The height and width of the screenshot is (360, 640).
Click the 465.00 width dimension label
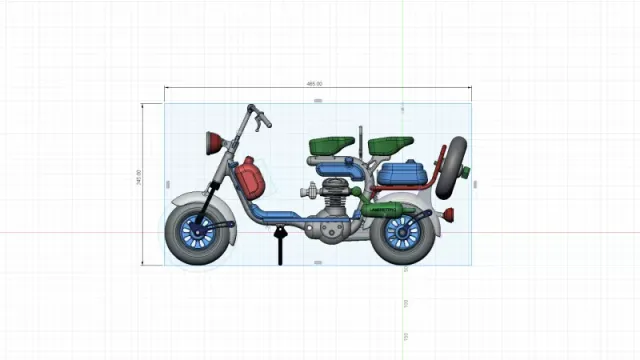(314, 84)
